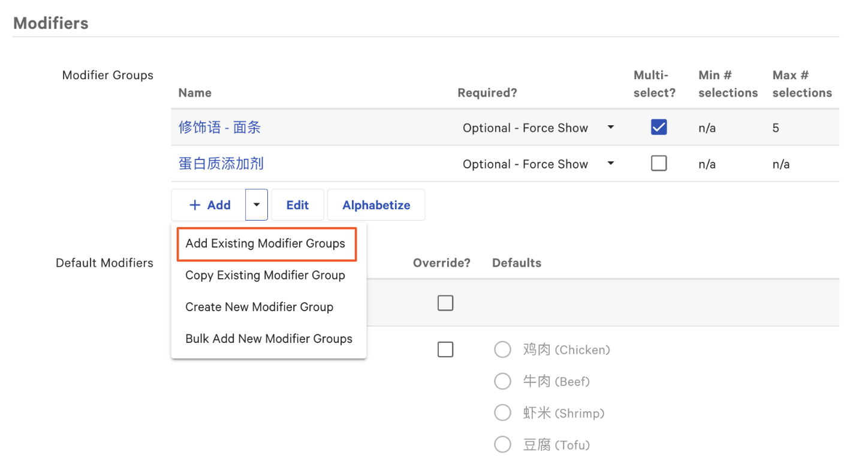Image resolution: width=868 pixels, height=464 pixels.
Task: Uncheck Multi-select for 修饰语 - 面条
Action: pos(658,127)
